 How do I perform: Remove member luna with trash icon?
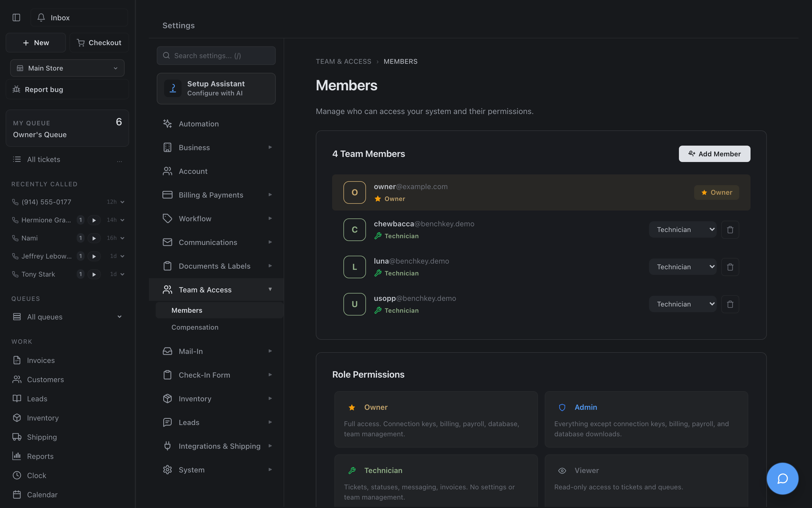730,267
